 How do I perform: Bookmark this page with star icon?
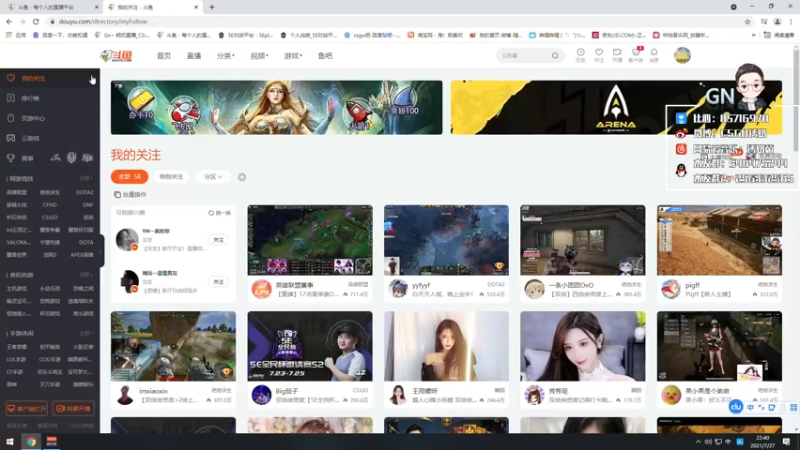pyautogui.click(x=747, y=21)
